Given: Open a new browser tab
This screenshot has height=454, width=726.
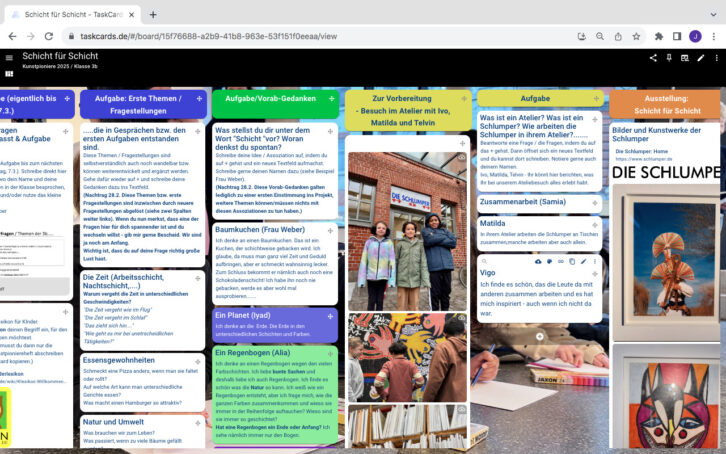Looking at the screenshot, I should click(x=153, y=14).
